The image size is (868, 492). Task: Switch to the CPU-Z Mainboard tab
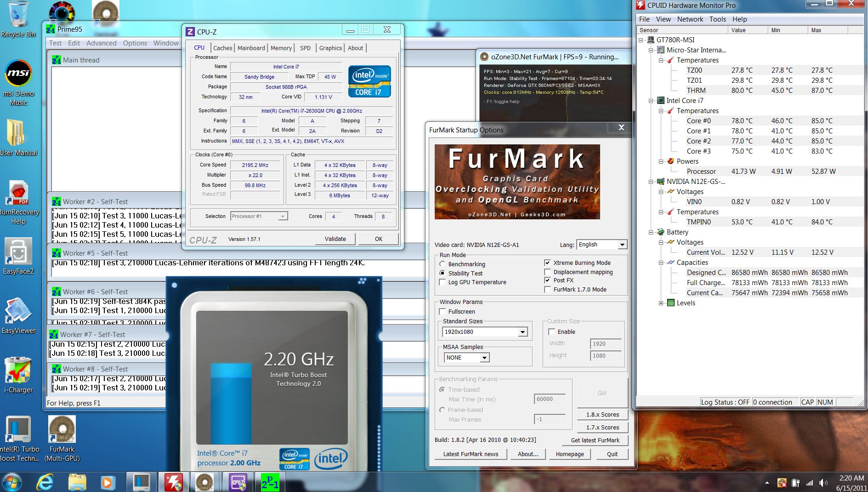pos(251,48)
